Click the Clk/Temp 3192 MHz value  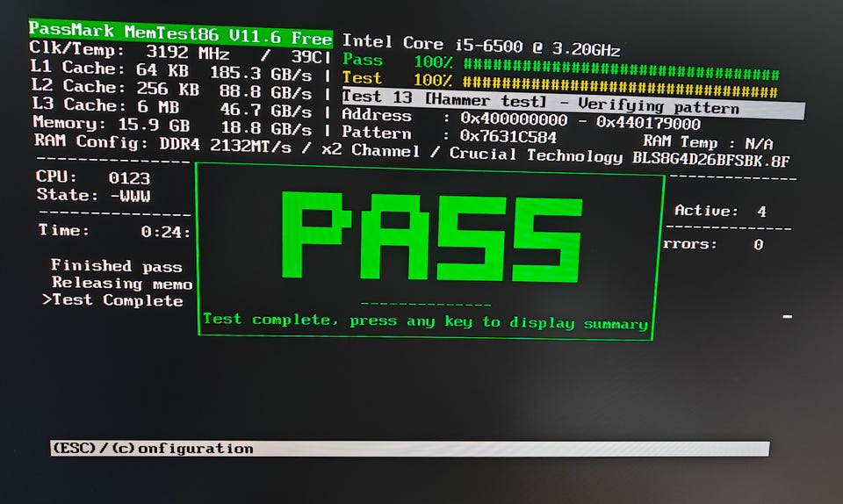(x=188, y=54)
